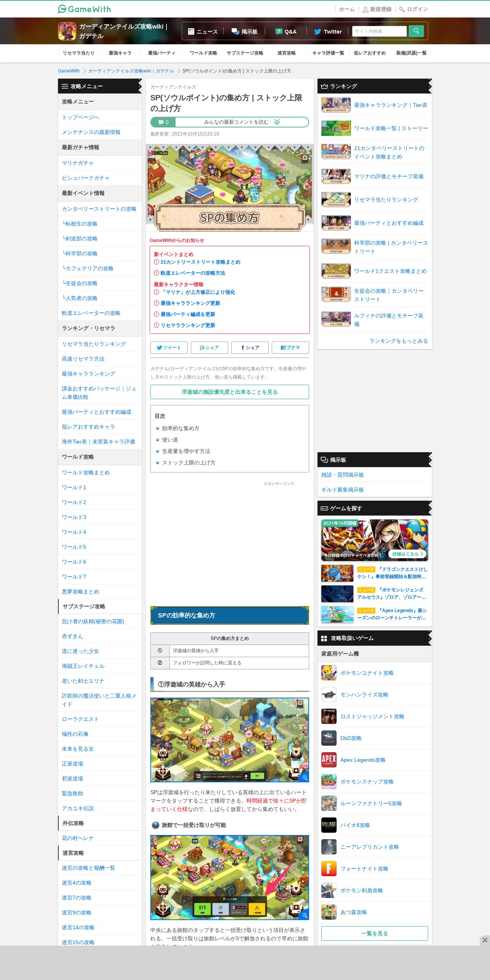Image resolution: width=490 pixels, height=980 pixels.
Task: Jump to 使い道 in table of contents
Action: tap(170, 440)
